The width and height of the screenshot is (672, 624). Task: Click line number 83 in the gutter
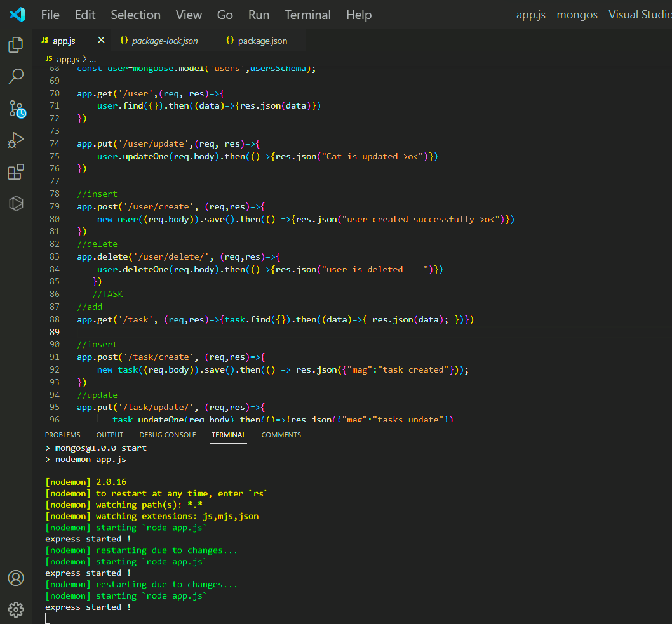click(55, 256)
